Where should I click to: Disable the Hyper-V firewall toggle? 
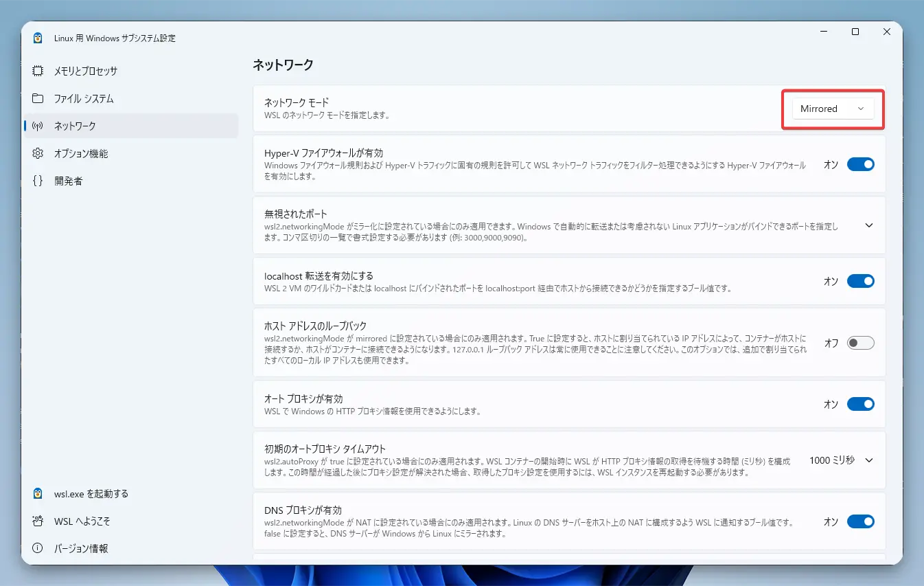[860, 164]
